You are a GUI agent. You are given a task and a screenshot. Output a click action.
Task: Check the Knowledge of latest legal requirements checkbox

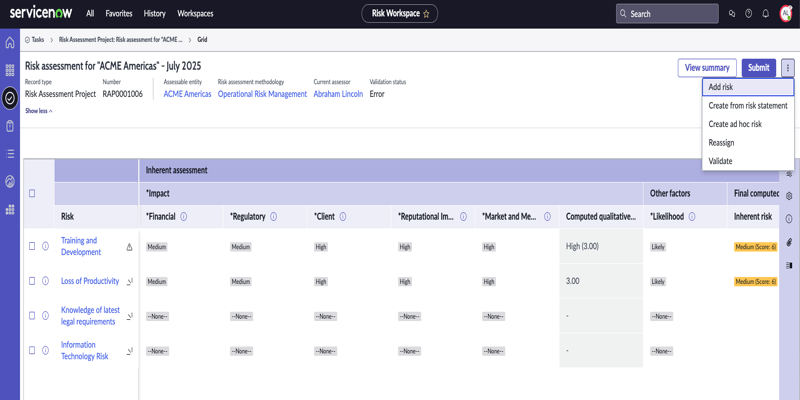(32, 315)
